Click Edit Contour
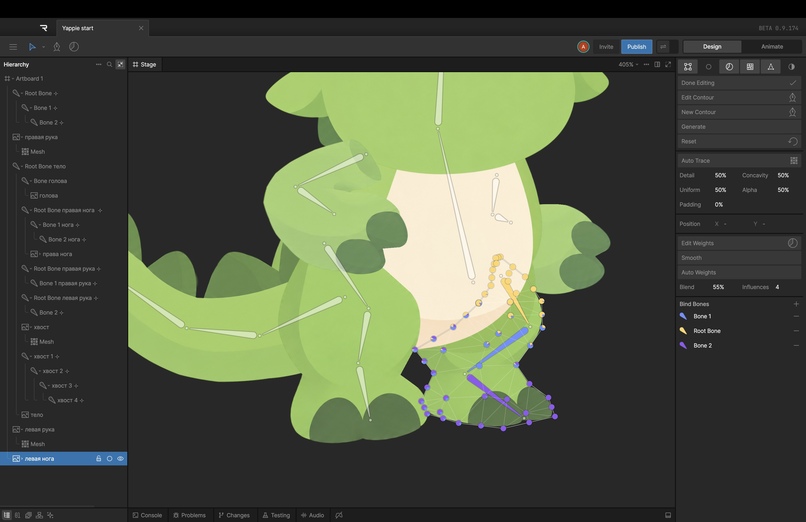The height and width of the screenshot is (522, 806). [739, 98]
